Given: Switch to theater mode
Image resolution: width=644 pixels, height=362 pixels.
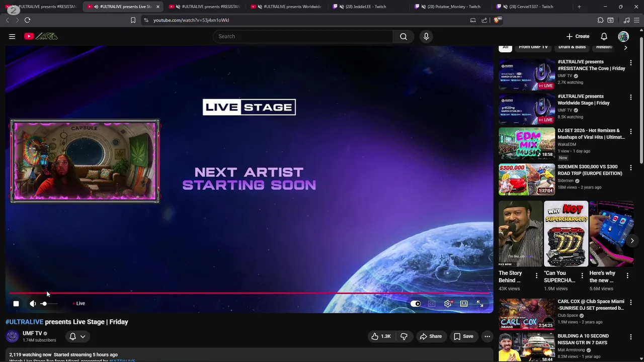Looking at the screenshot, I should click(x=464, y=304).
